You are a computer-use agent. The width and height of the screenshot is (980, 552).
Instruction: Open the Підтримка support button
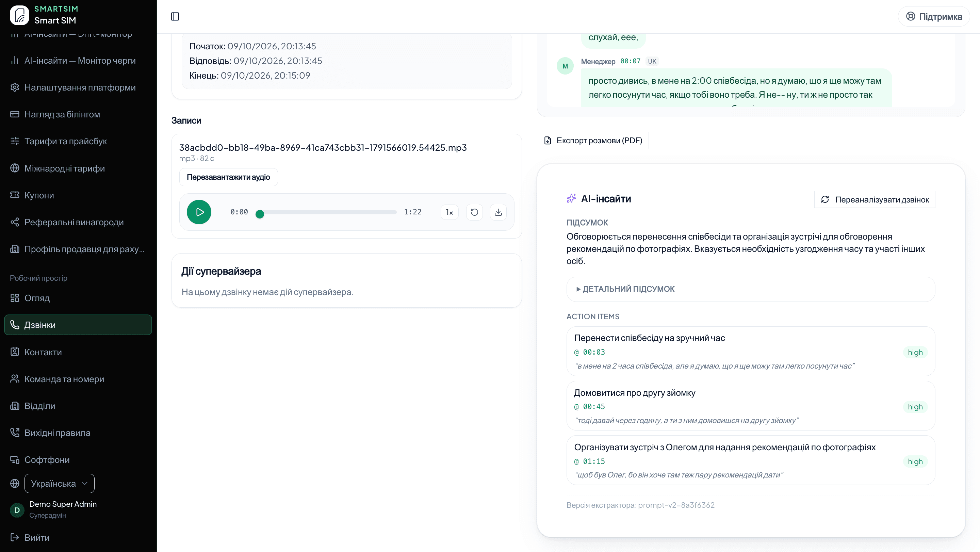click(934, 16)
